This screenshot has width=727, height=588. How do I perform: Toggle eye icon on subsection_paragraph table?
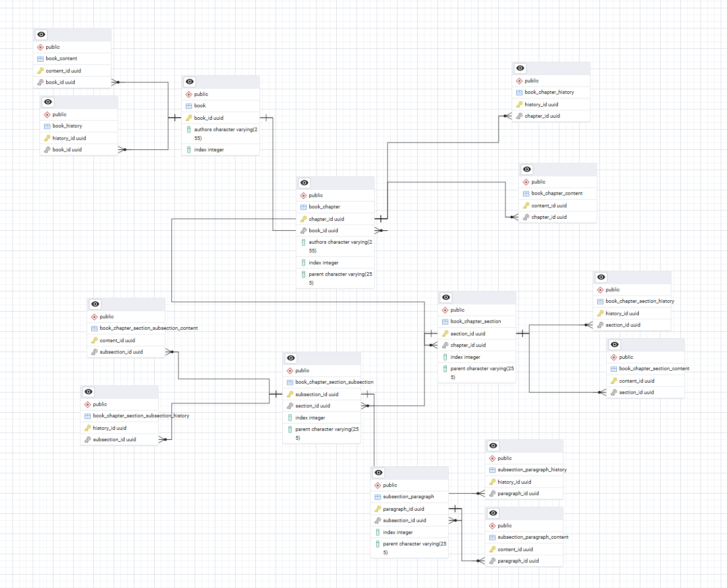tap(379, 473)
